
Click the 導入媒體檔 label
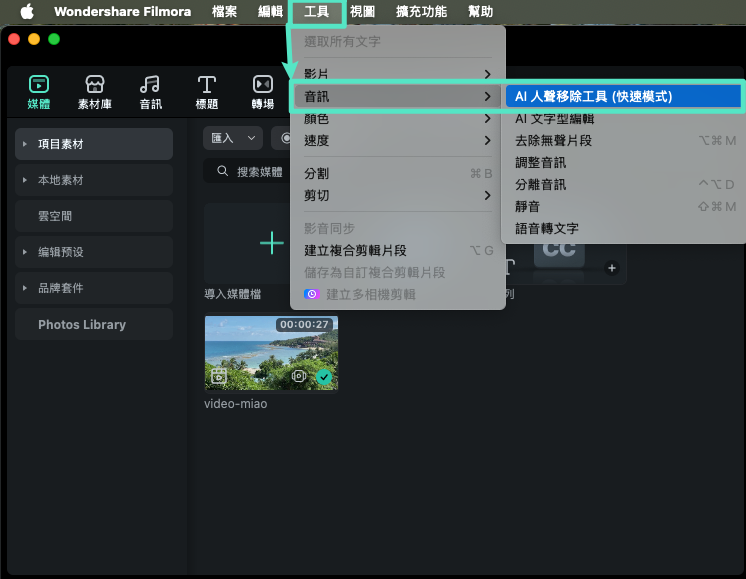tap(233, 294)
